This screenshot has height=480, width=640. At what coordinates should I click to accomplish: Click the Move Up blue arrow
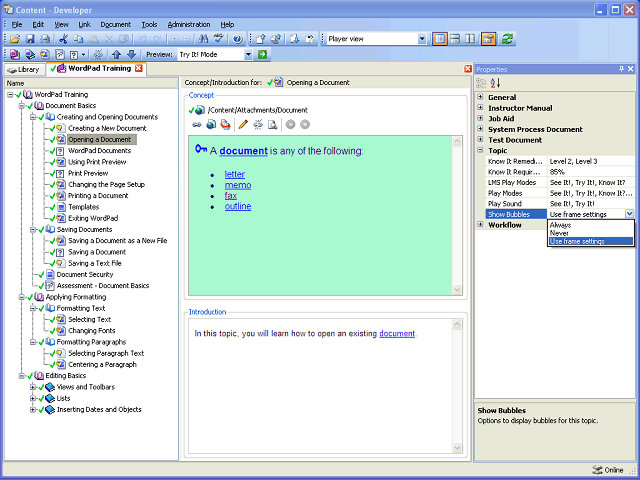coord(116,54)
